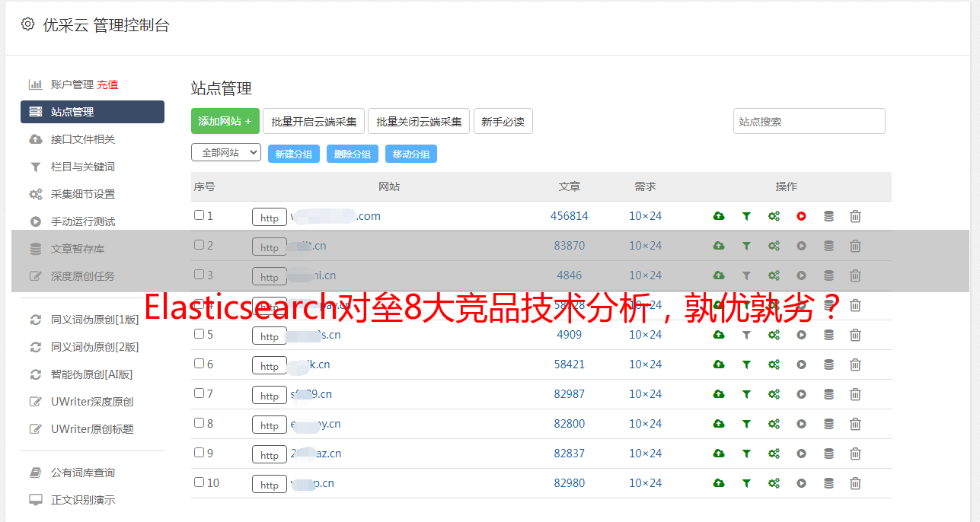The width and height of the screenshot is (980, 522).
Task: Click article count 58421 in row 6
Action: click(570, 364)
